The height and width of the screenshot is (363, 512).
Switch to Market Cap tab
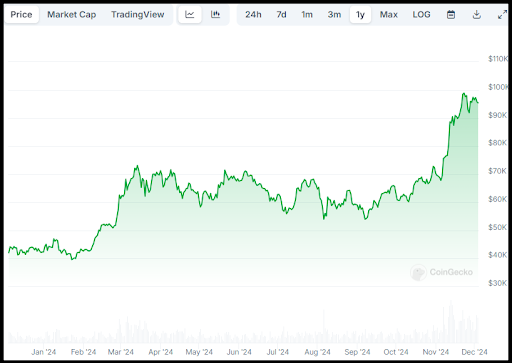(72, 15)
